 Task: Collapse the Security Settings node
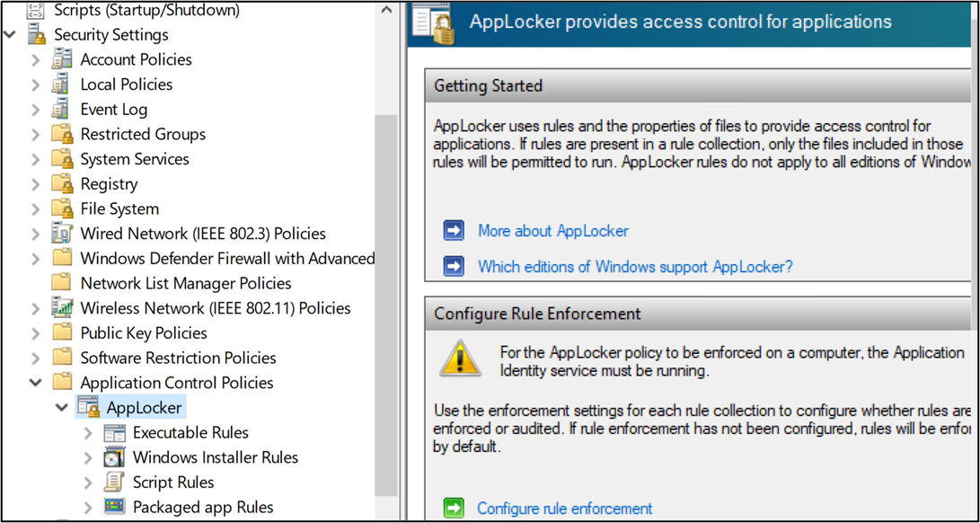tap(9, 34)
